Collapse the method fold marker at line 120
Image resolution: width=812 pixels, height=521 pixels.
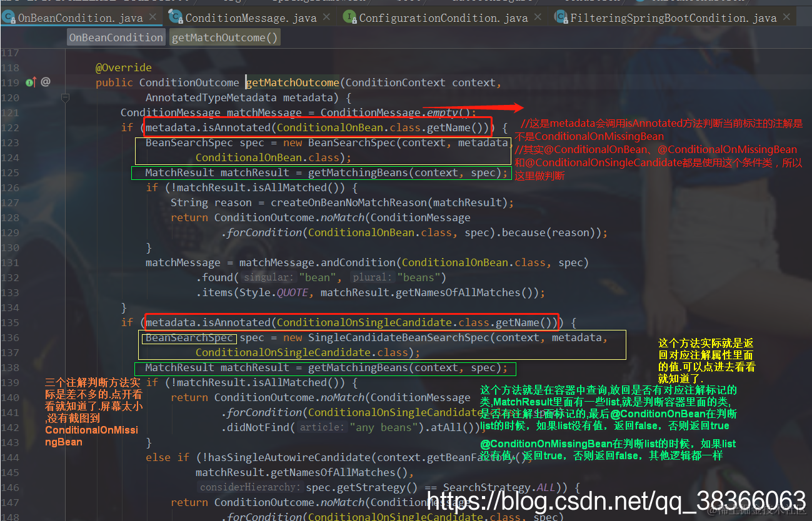[x=65, y=97]
